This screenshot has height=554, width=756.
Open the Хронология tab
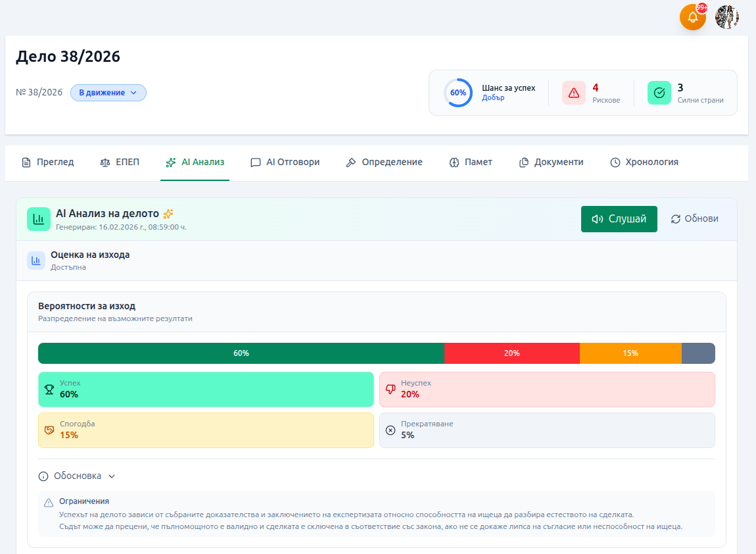644,162
